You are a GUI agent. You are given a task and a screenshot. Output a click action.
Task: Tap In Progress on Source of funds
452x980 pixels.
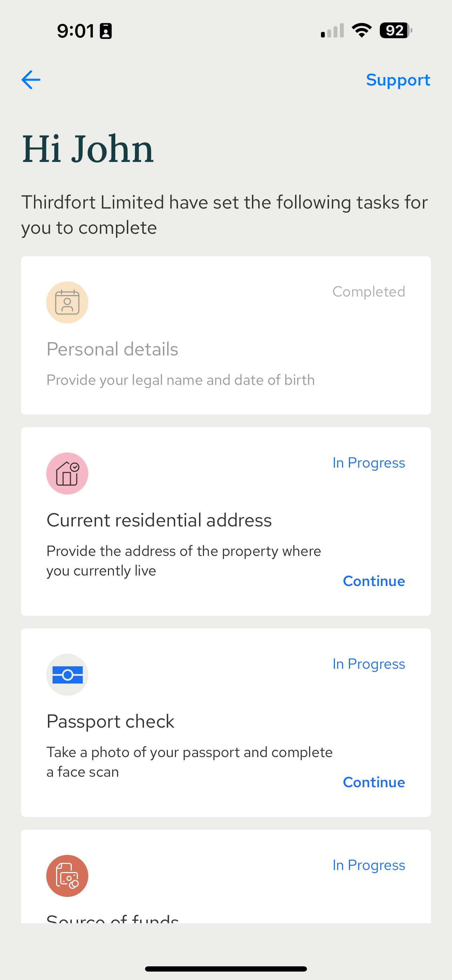(369, 865)
